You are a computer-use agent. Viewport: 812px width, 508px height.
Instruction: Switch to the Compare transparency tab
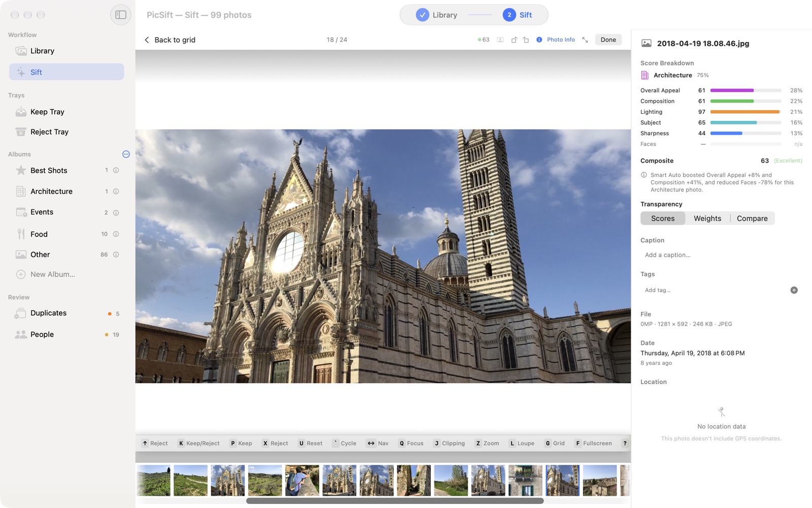752,218
